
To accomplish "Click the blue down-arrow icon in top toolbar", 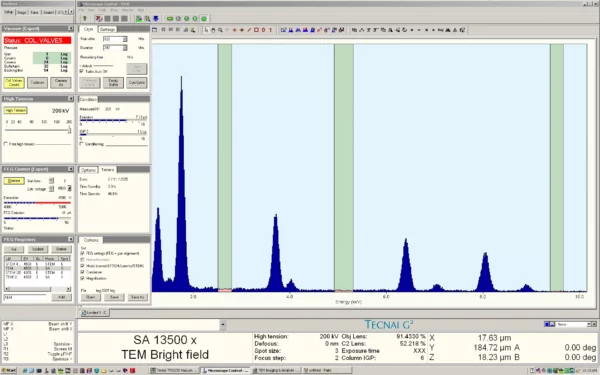I will coord(156,18).
